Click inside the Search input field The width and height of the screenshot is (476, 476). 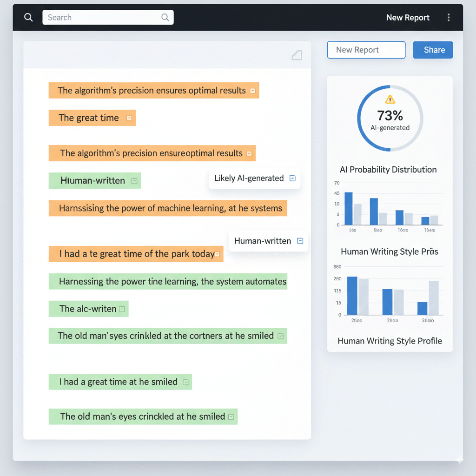click(x=102, y=17)
